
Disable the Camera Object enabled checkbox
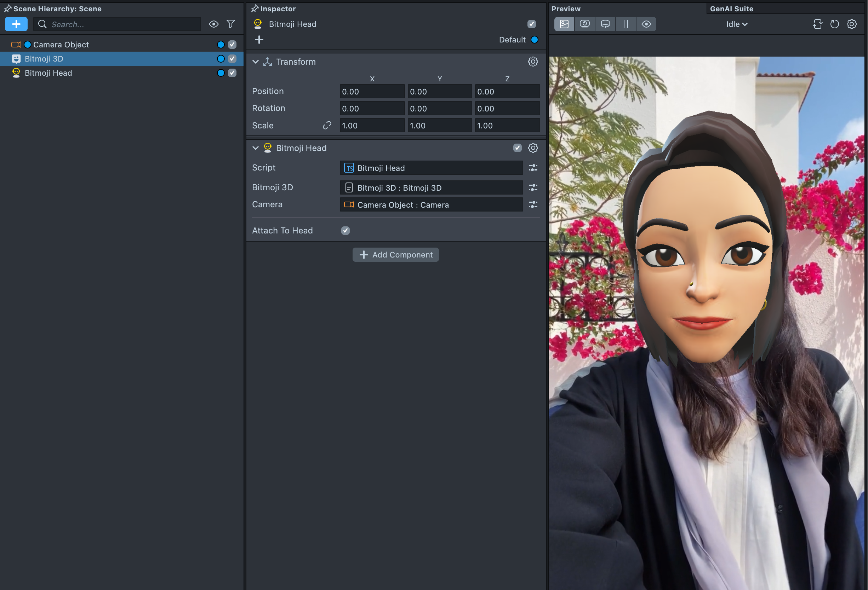232,45
